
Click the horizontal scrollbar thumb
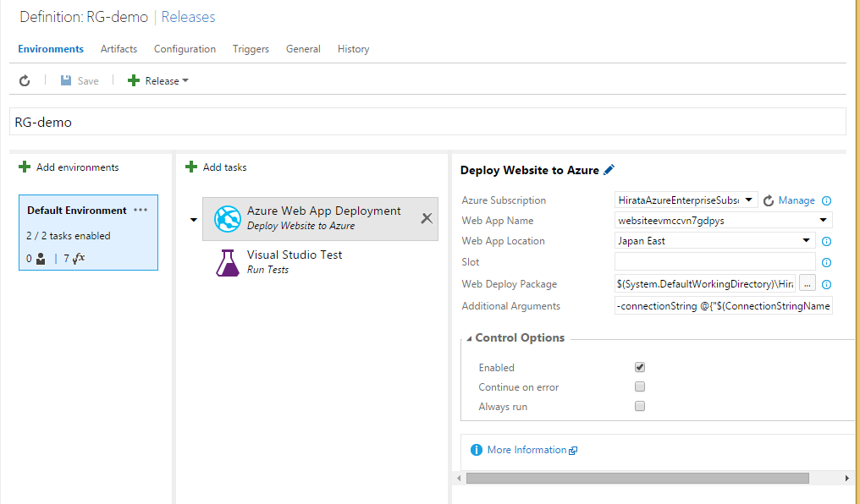coord(637,479)
